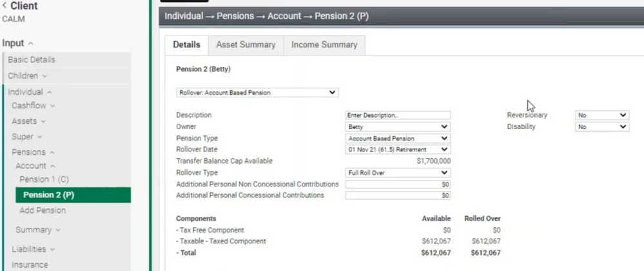Open the Rollover: Account Based Pension dropdown
Viewport: 644px width, 271px height.
257,92
